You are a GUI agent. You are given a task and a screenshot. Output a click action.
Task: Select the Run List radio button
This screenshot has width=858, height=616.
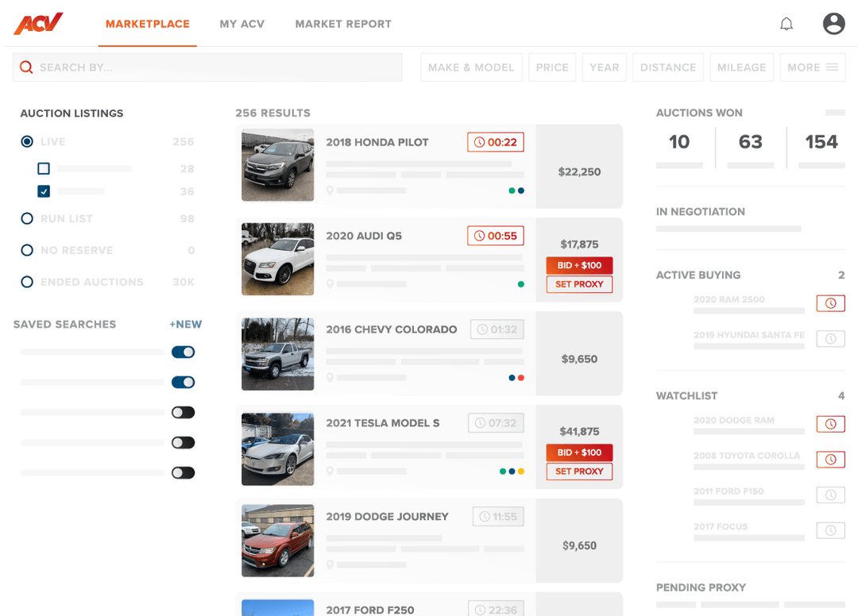[x=26, y=218]
